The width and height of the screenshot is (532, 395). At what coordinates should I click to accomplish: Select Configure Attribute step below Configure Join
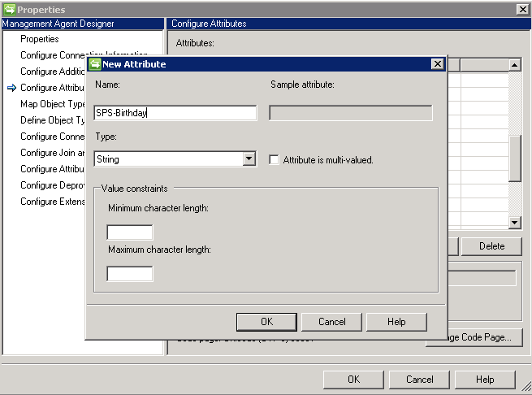(x=52, y=169)
